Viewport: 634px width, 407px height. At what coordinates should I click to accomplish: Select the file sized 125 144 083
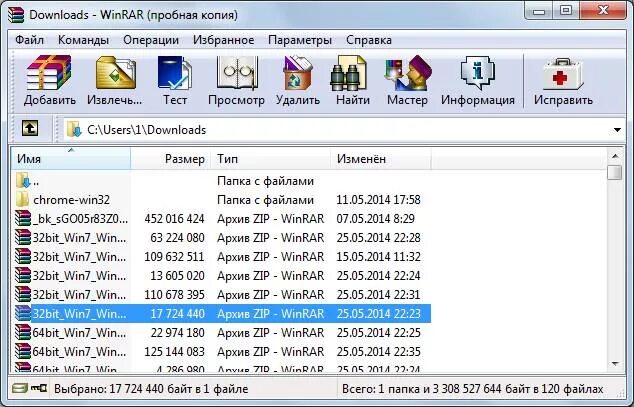[174, 352]
